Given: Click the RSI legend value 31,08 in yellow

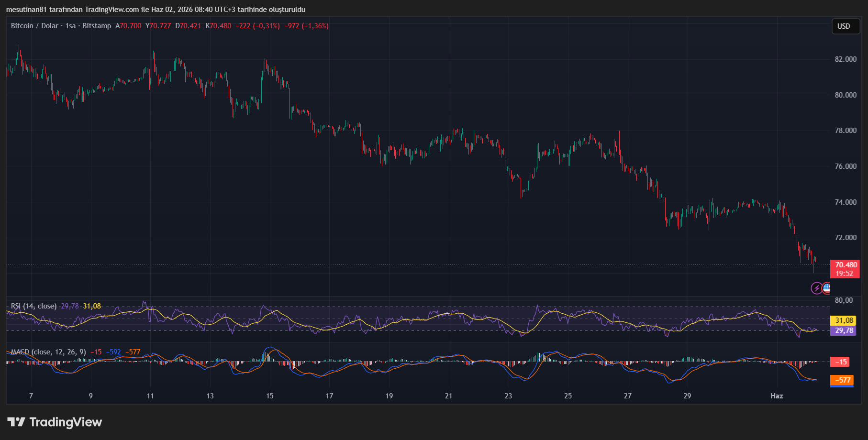Looking at the screenshot, I should click(92, 306).
